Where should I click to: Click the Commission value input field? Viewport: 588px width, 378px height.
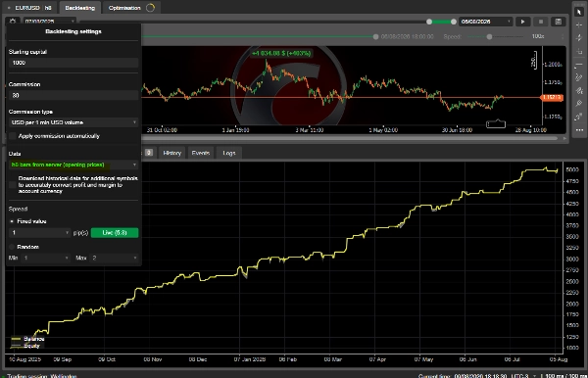pyautogui.click(x=73, y=96)
